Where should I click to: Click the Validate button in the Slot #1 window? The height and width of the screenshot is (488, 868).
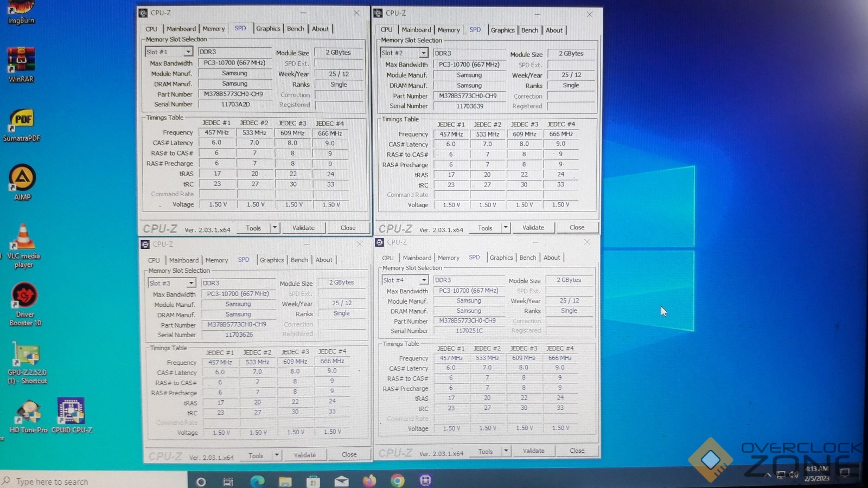[303, 228]
